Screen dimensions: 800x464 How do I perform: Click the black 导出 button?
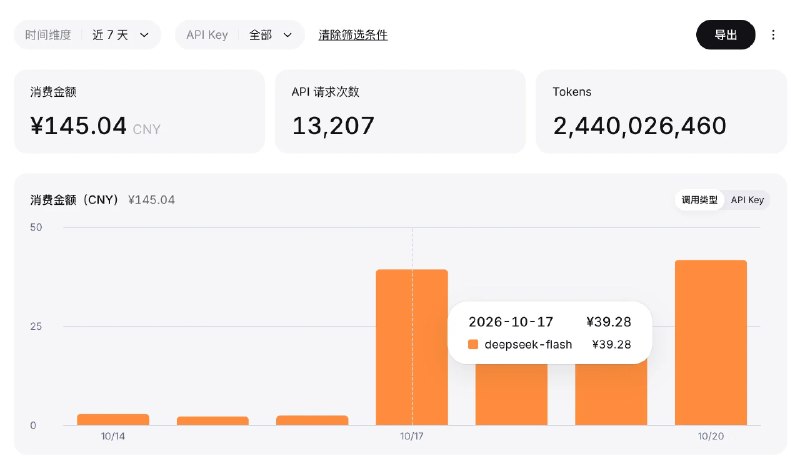point(726,35)
